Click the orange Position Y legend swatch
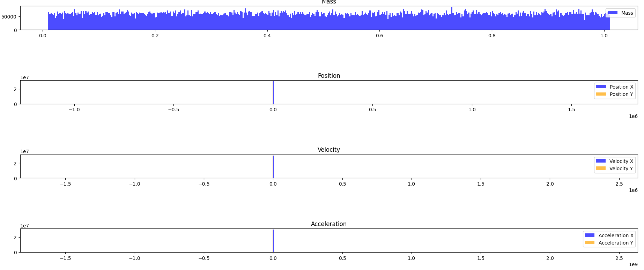644x270 pixels. point(601,94)
